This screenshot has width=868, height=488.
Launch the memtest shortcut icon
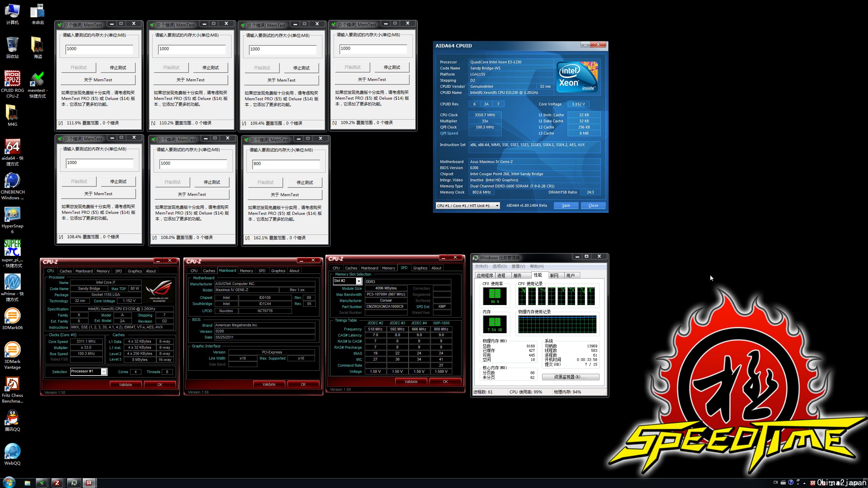point(38,84)
